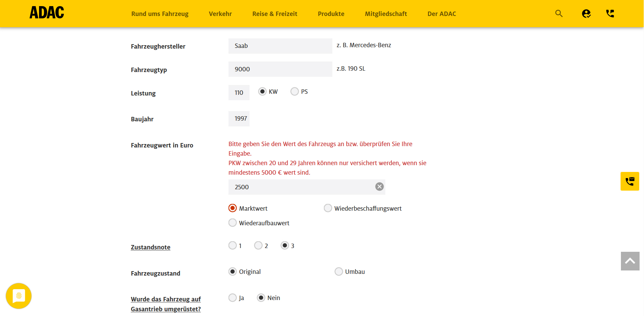Open Rund ums Fahrzeug menu
644x316 pixels.
click(x=160, y=14)
